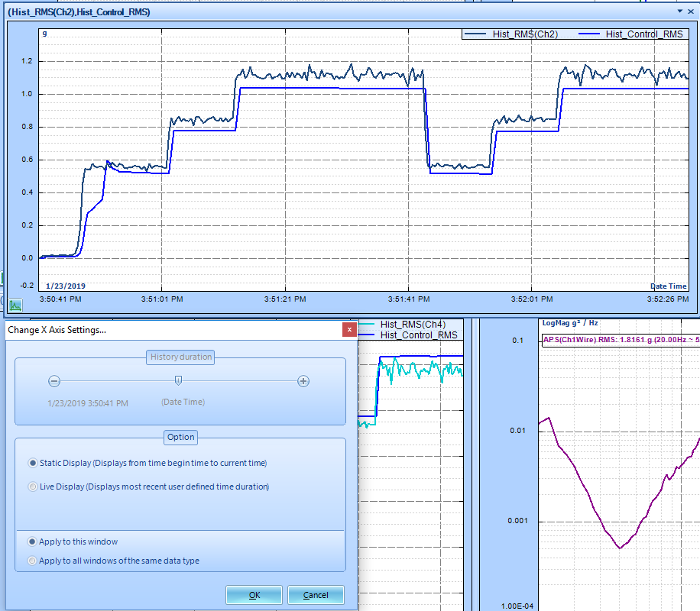
Task: Open the chart window dropdown arrow menu
Action: [680, 11]
